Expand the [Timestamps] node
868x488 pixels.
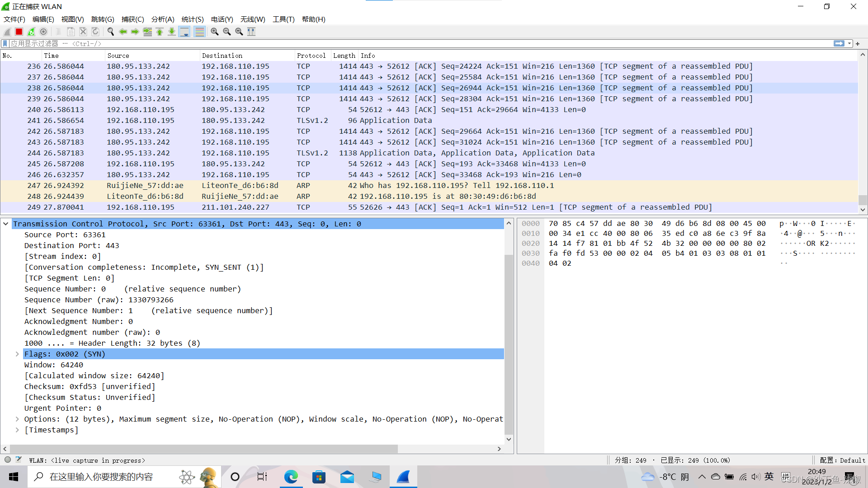tap(17, 430)
